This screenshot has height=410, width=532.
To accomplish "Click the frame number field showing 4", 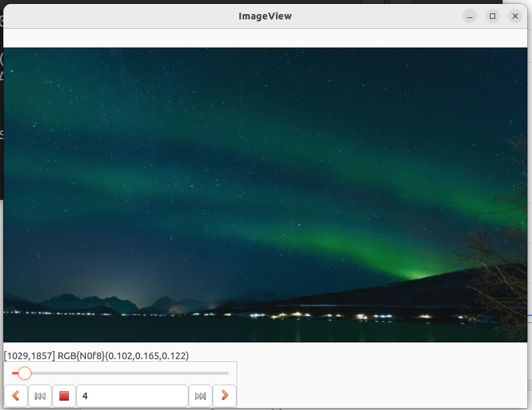I will (x=132, y=396).
